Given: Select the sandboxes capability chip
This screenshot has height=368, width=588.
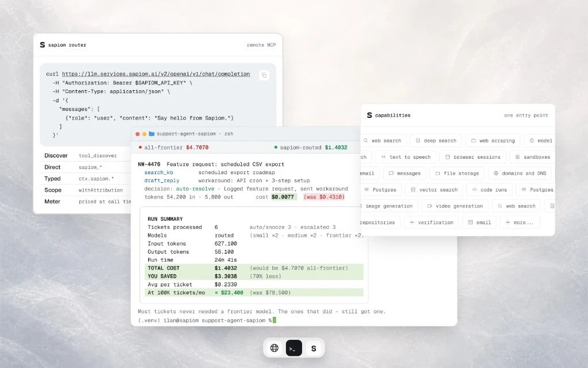Looking at the screenshot, I should coord(532,157).
